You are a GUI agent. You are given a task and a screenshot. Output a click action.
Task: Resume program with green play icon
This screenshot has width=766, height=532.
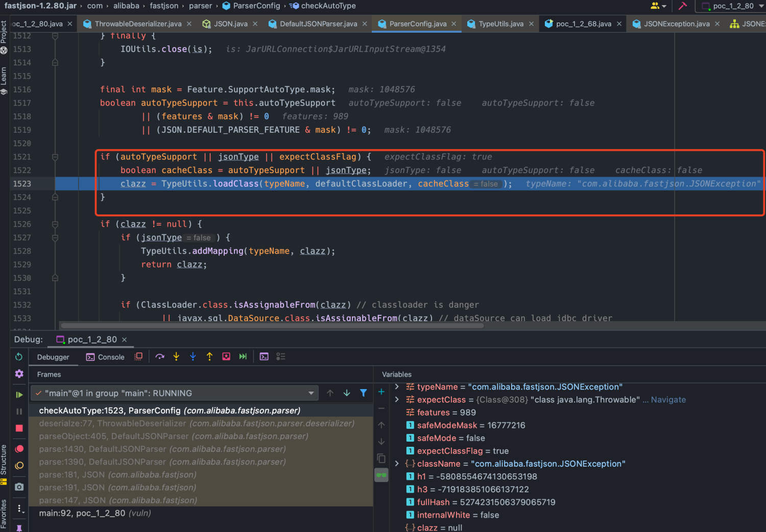(19, 395)
